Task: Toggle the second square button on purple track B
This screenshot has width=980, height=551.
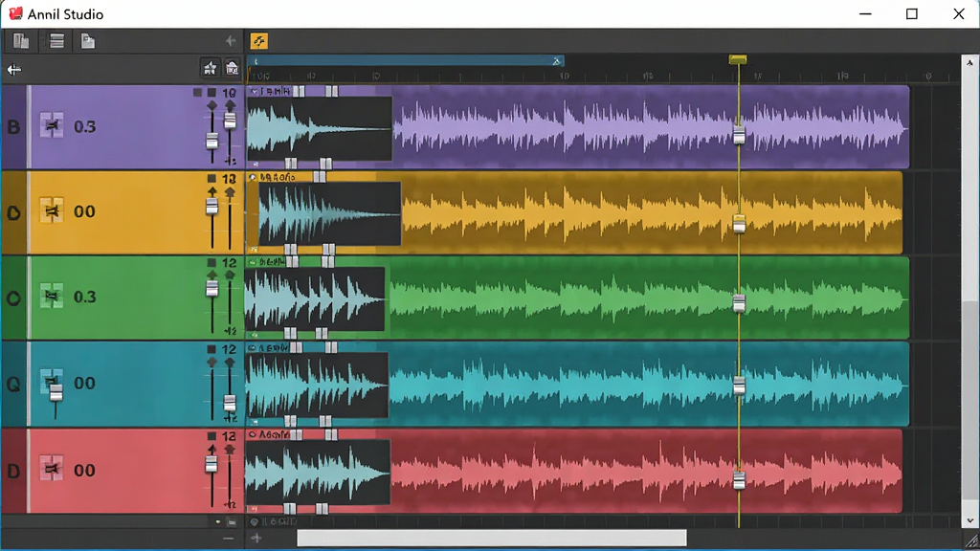Action: point(212,93)
